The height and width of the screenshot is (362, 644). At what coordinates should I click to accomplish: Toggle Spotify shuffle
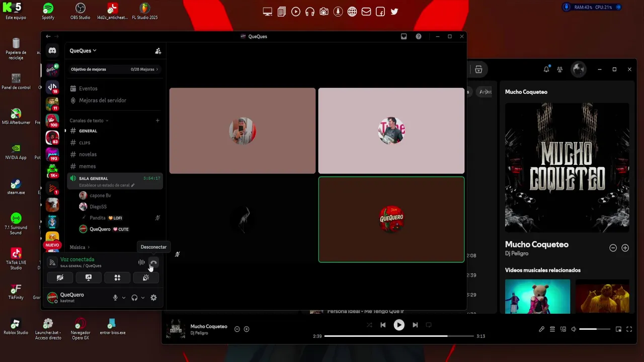pyautogui.click(x=369, y=325)
